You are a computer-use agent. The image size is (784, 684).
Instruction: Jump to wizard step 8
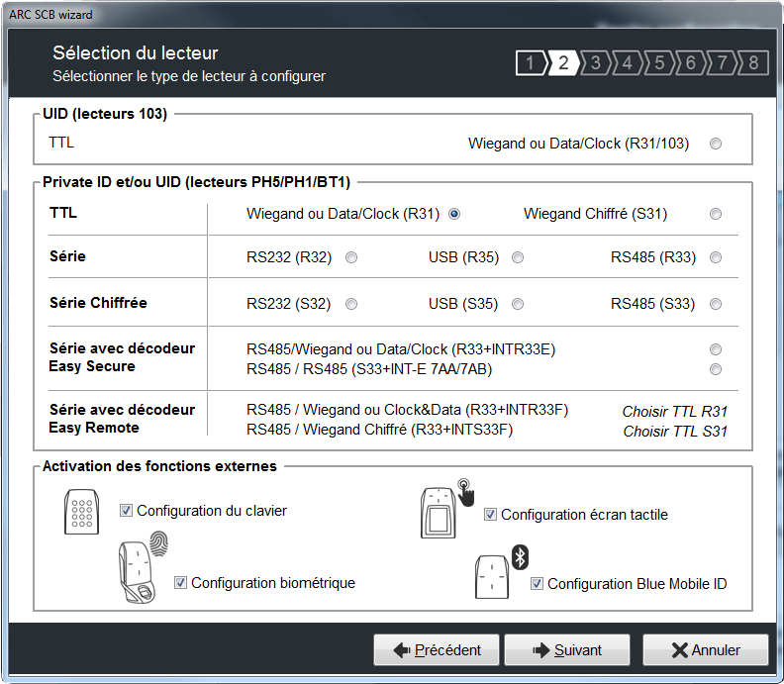click(x=753, y=63)
